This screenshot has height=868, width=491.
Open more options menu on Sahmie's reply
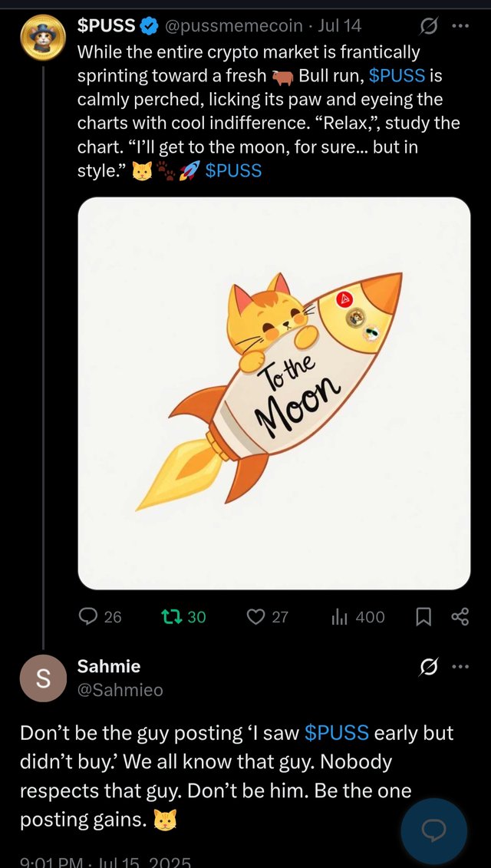point(460,666)
